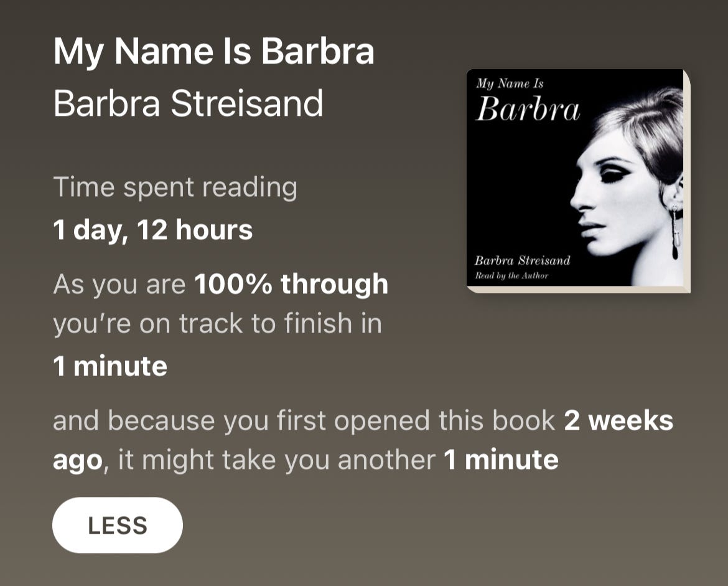Screen dimensions: 728x586
Task: Click the As you are text
Action: [x=120, y=285]
